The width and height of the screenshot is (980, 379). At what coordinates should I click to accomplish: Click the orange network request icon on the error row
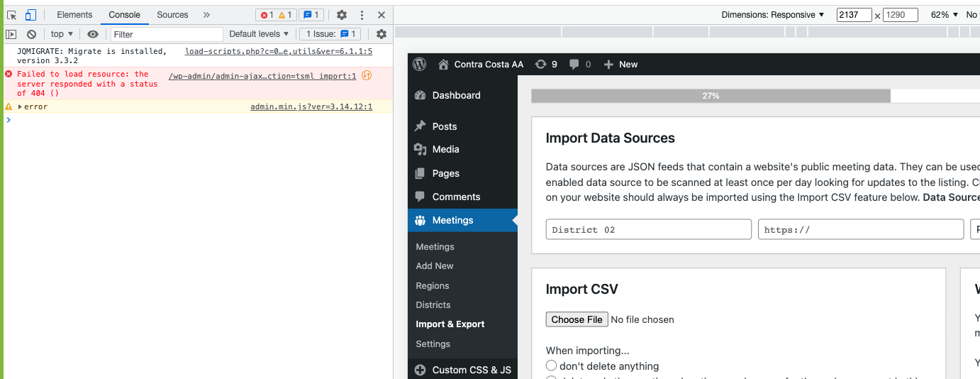tap(367, 76)
